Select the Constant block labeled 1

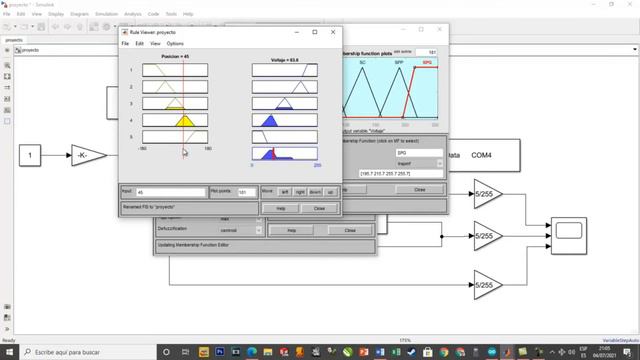pyautogui.click(x=30, y=155)
